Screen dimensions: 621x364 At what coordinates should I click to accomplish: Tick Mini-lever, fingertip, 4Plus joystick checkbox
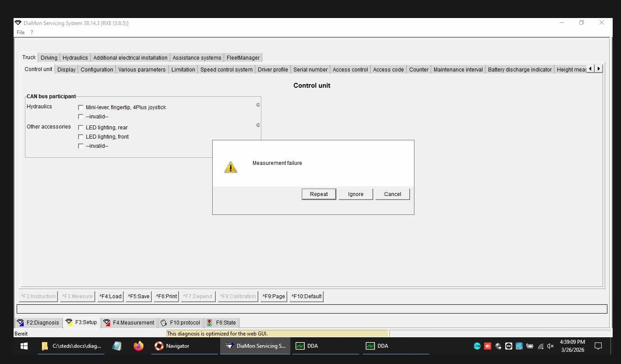81,107
